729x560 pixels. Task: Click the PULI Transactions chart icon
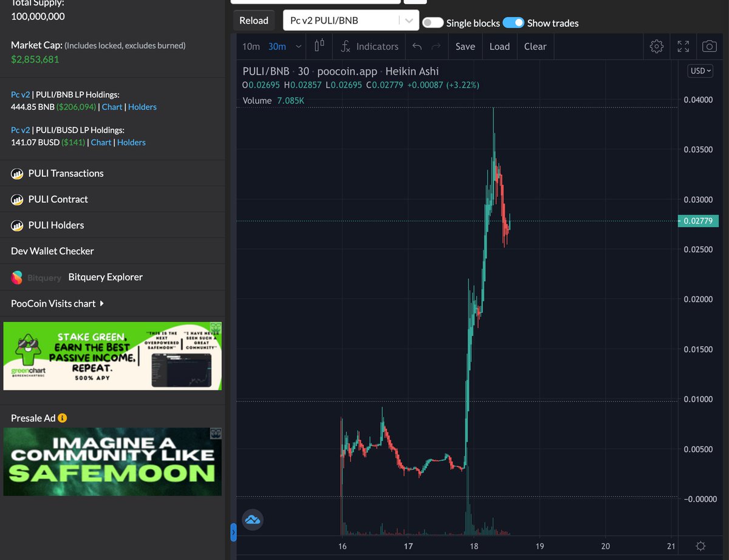(17, 174)
